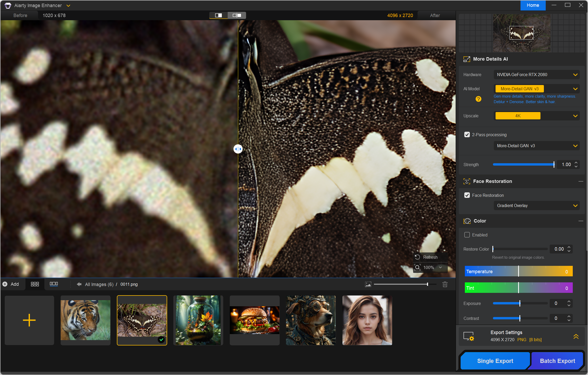Open the Home tab
This screenshot has width=588, height=375.
533,5
